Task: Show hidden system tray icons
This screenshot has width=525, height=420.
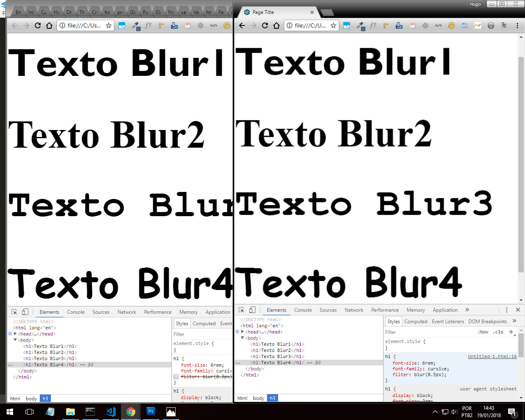Action: [x=435, y=412]
